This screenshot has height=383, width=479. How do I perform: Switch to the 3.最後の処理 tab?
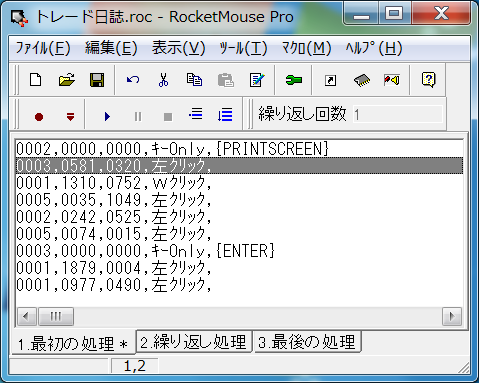(307, 342)
